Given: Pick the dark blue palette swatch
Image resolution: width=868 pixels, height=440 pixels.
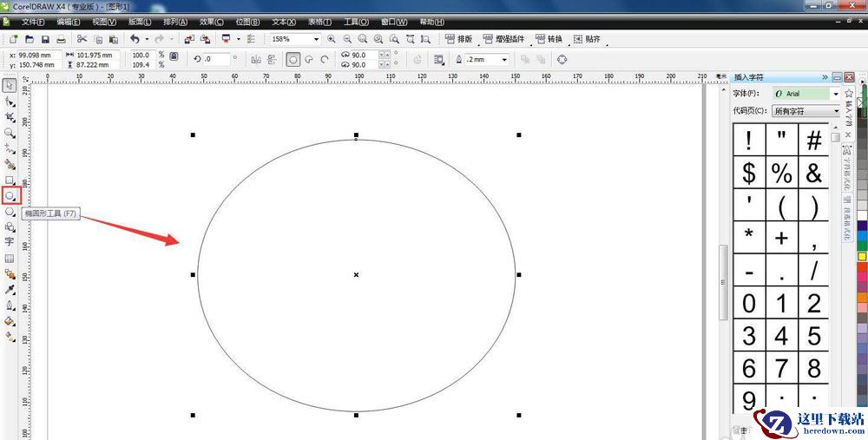Looking at the screenshot, I should [x=862, y=226].
